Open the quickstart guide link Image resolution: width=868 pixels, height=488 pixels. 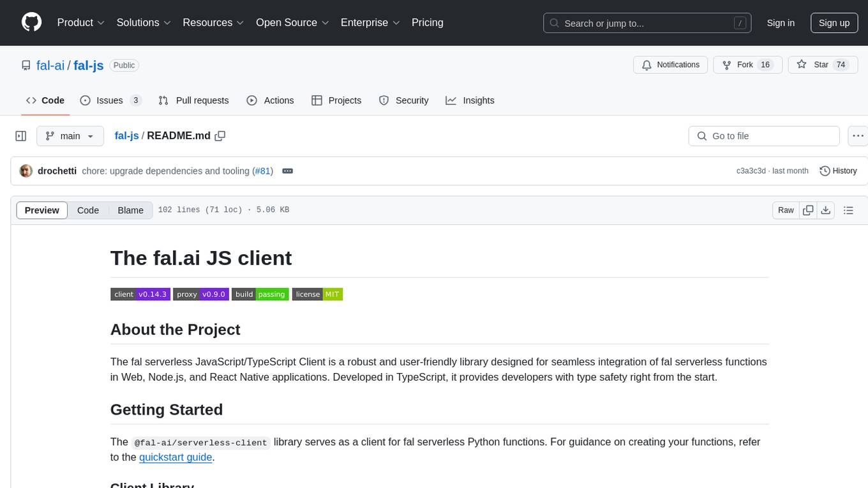pos(176,457)
